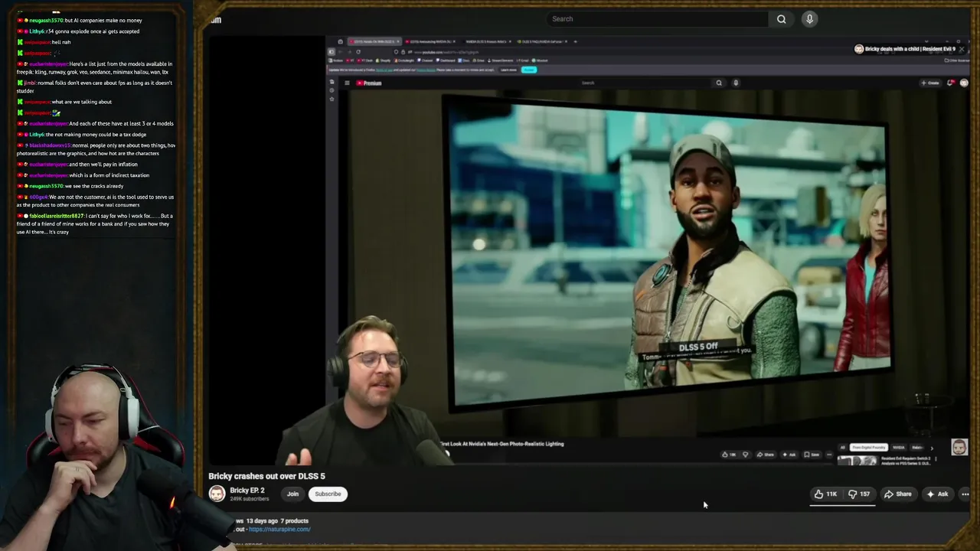980x551 pixels.
Task: Click 'Learn more' in the Firefox update notice
Action: pos(508,70)
